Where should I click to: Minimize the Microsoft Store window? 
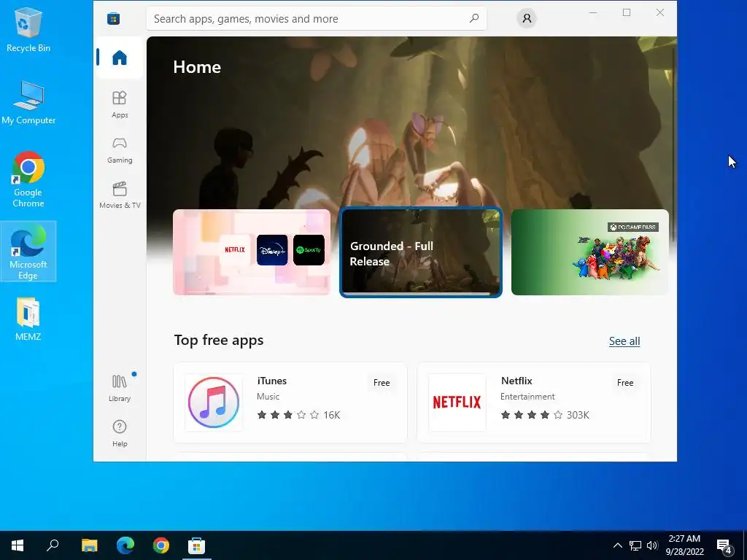click(593, 13)
